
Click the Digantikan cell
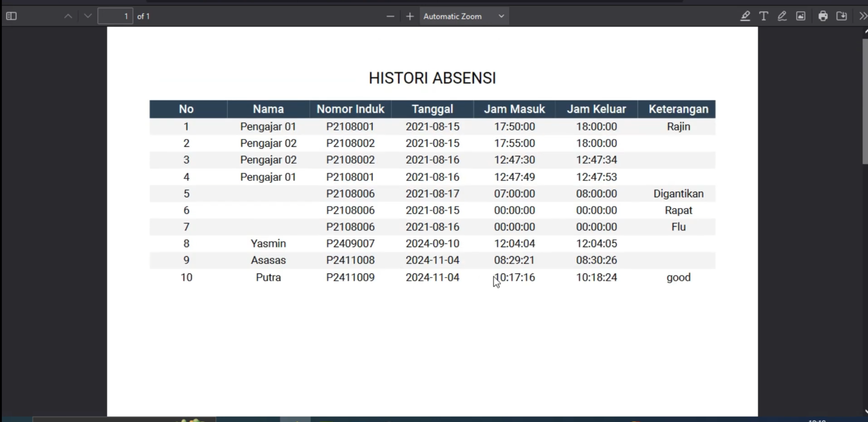tap(679, 194)
